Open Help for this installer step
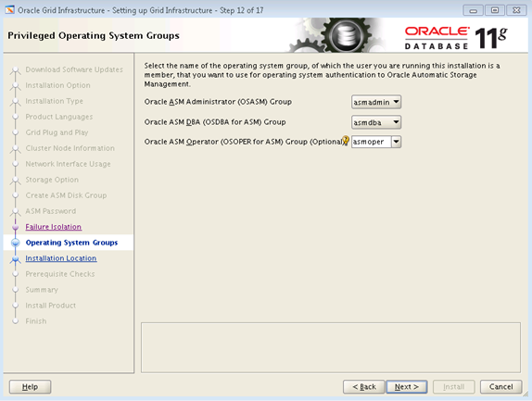The width and height of the screenshot is (532, 401). click(30, 387)
